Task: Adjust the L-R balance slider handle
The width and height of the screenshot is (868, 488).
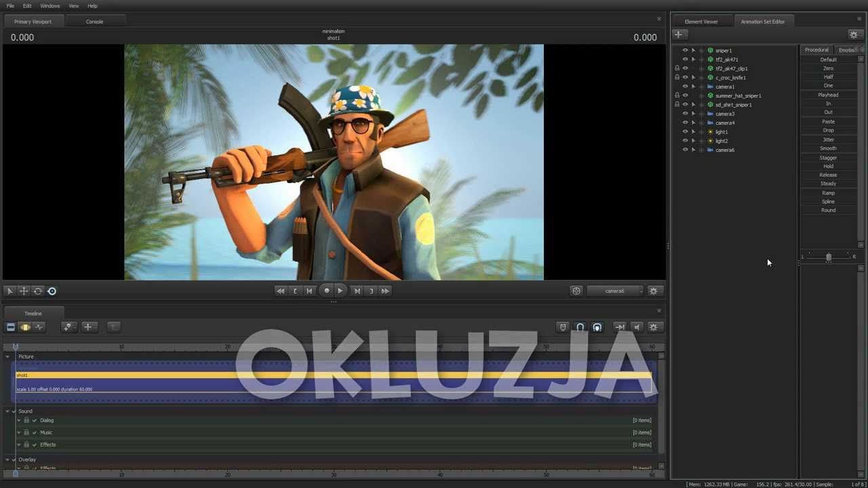Action: [829, 258]
